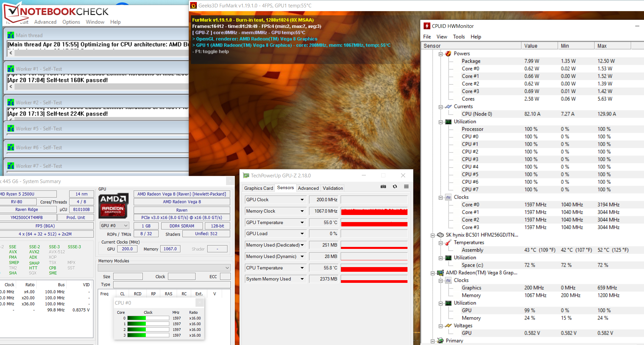Click the Worker #6 Self-Test icon
Image resolution: width=644 pixels, height=345 pixels.
[x=11, y=147]
